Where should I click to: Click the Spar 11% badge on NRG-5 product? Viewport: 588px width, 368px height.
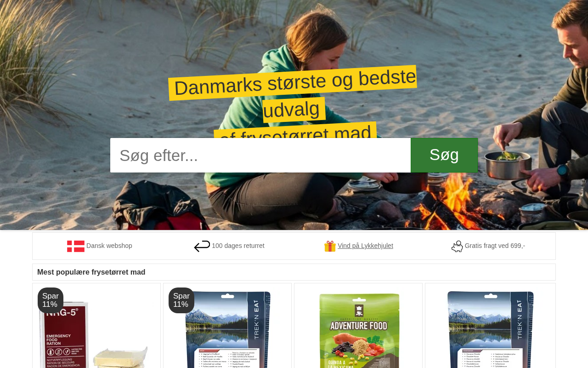coord(51,300)
